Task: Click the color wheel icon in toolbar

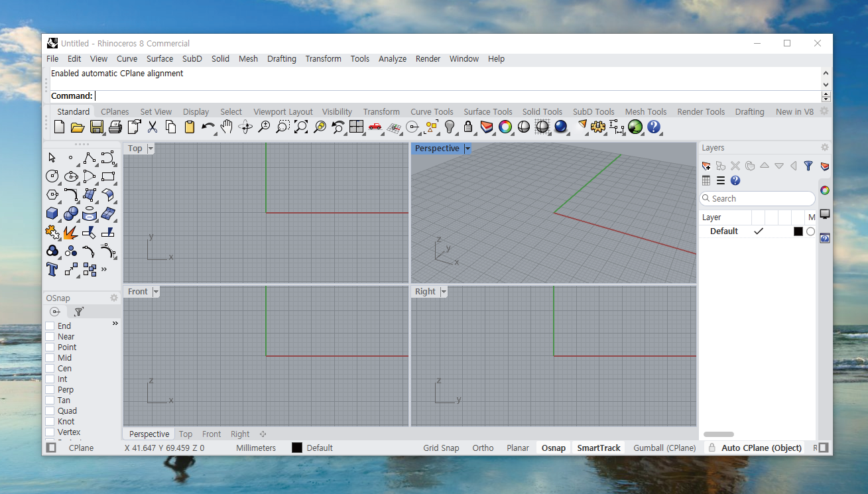Action: coord(505,127)
